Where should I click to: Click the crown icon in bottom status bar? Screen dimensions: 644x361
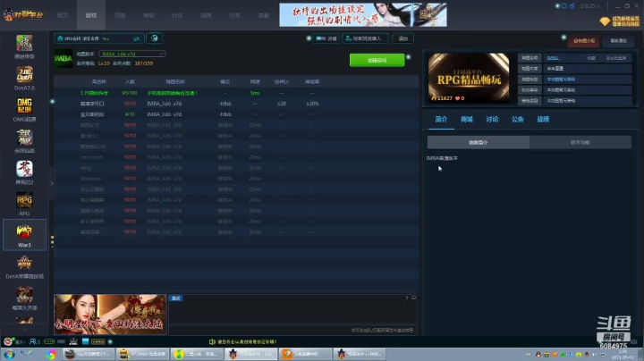point(73,341)
